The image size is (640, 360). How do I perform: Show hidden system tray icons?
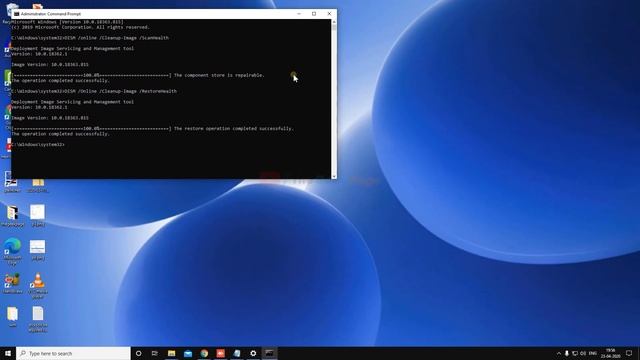[558, 353]
